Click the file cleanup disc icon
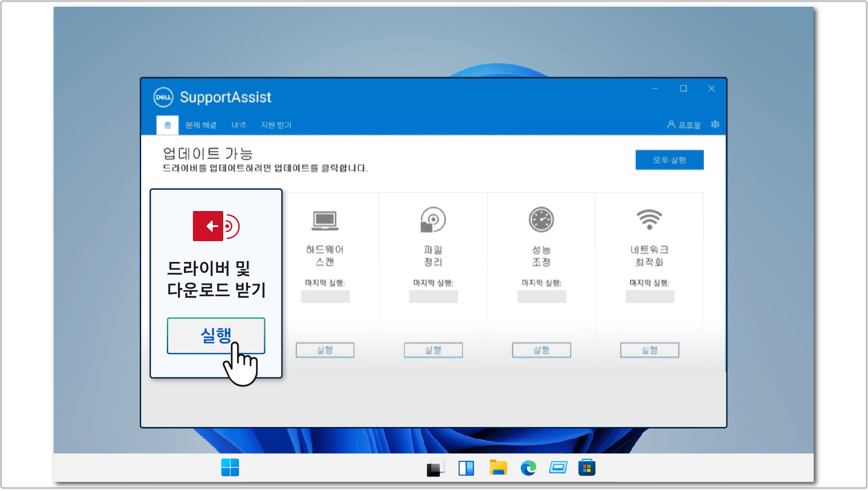 (433, 220)
